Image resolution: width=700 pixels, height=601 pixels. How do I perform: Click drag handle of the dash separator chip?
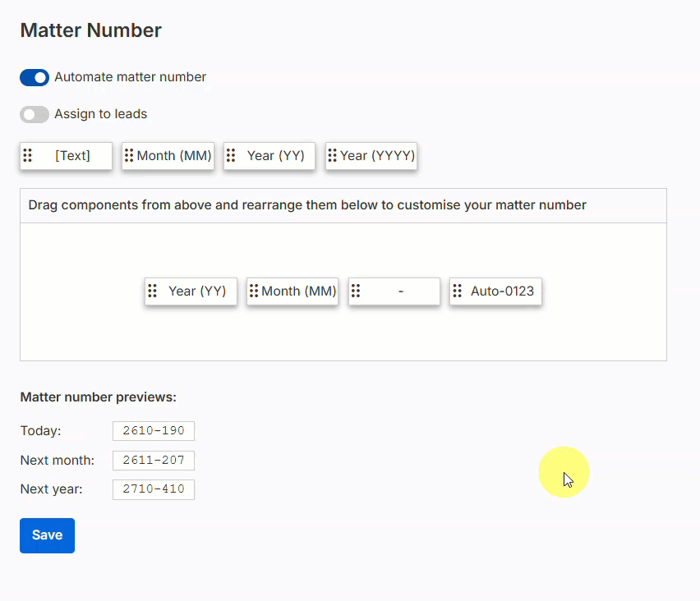(356, 291)
